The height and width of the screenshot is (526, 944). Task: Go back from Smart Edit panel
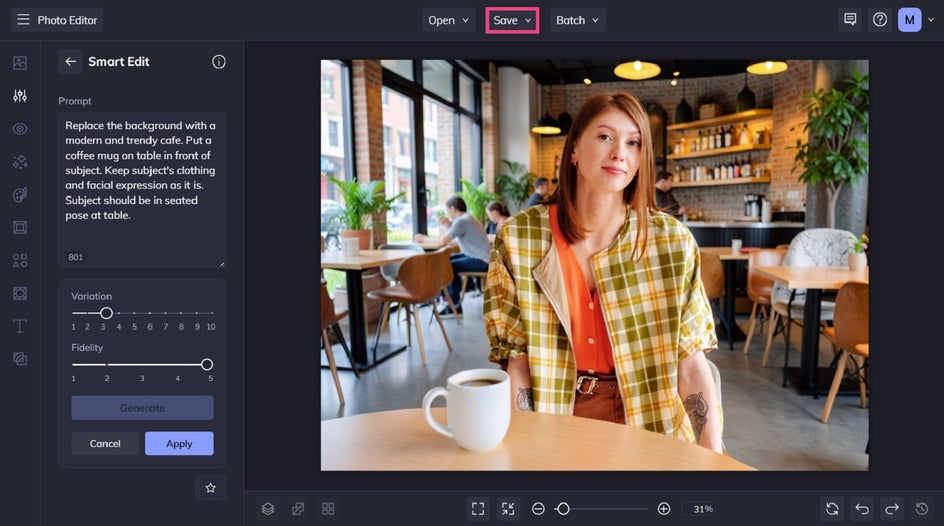click(70, 61)
